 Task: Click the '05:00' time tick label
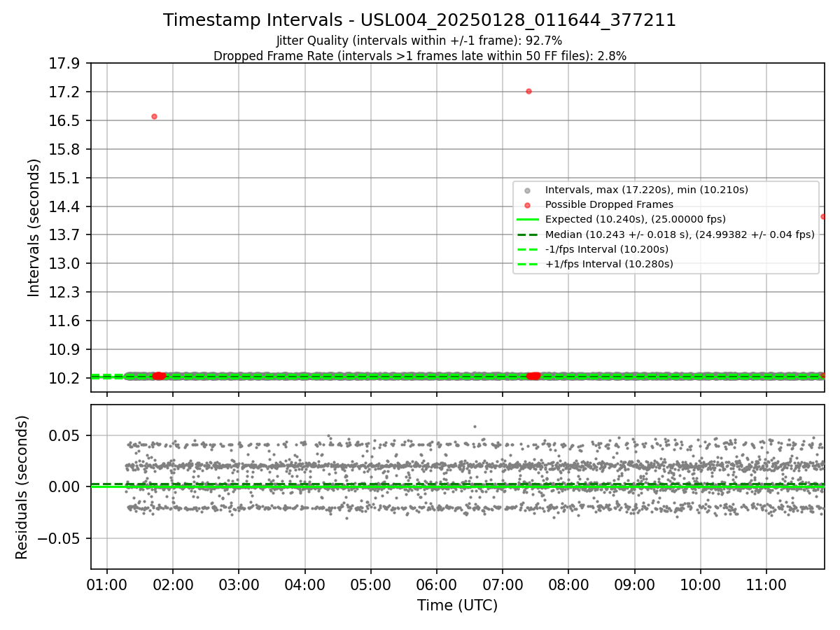coord(371,584)
